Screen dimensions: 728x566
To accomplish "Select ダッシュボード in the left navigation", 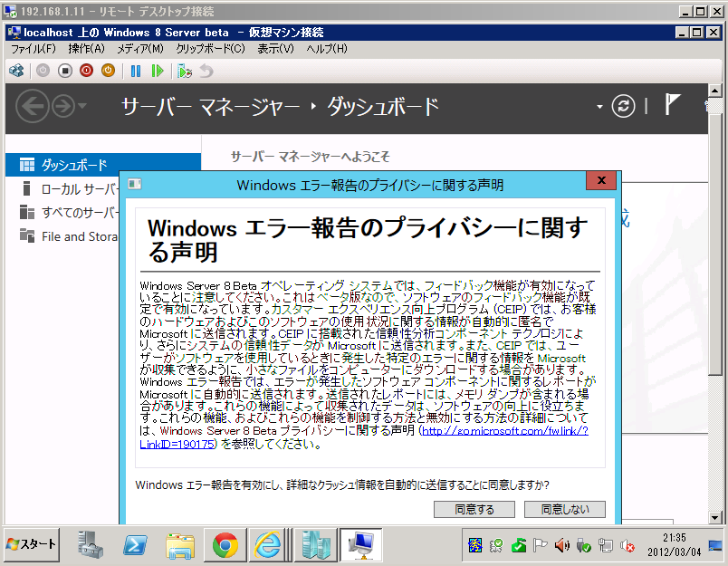I will (73, 165).
